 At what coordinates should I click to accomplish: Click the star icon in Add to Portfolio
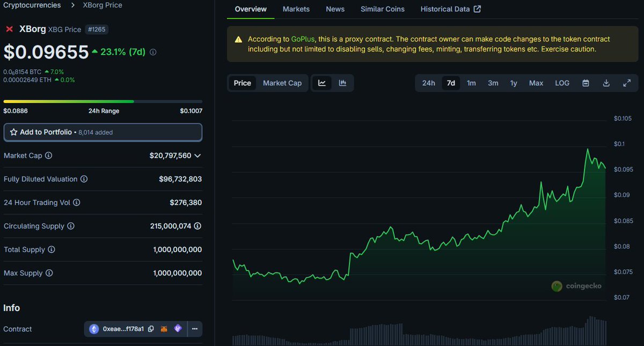coord(13,132)
